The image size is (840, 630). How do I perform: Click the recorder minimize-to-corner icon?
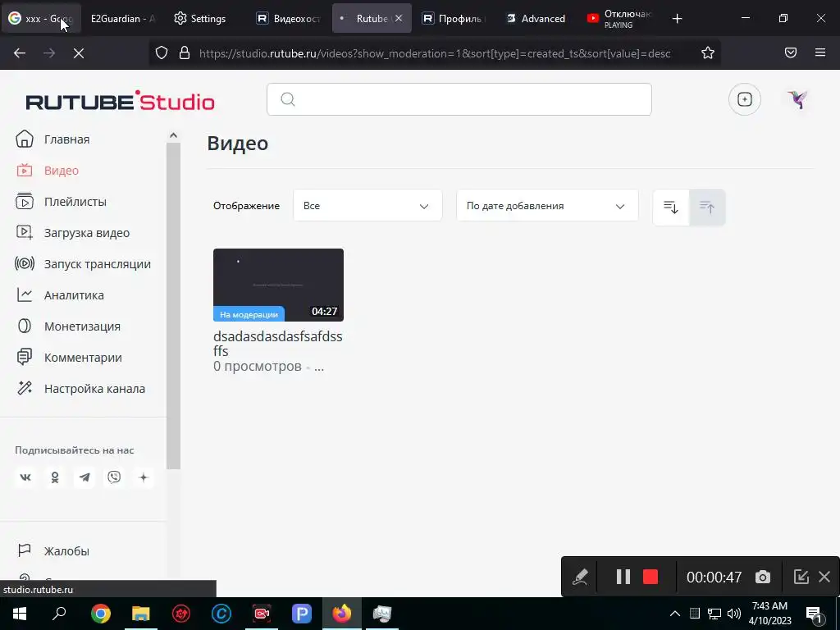801,577
